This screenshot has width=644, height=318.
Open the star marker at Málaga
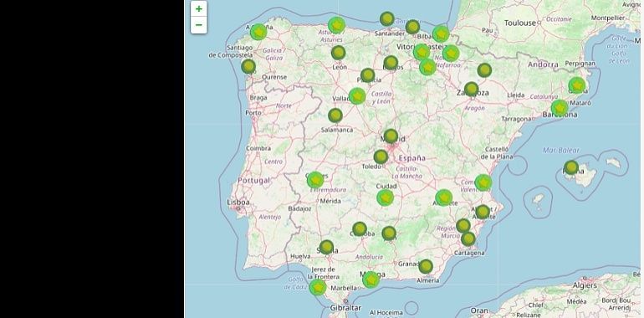click(371, 280)
